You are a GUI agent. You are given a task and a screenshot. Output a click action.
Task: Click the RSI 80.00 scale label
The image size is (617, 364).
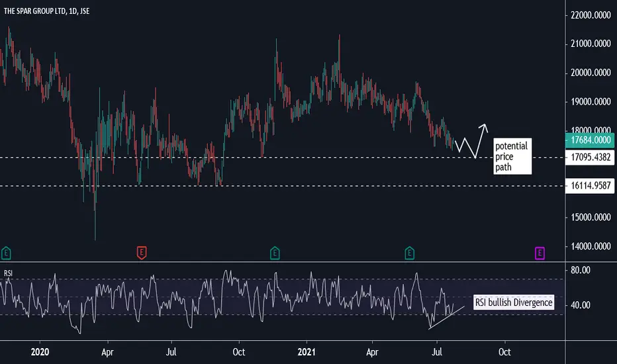[x=581, y=270]
